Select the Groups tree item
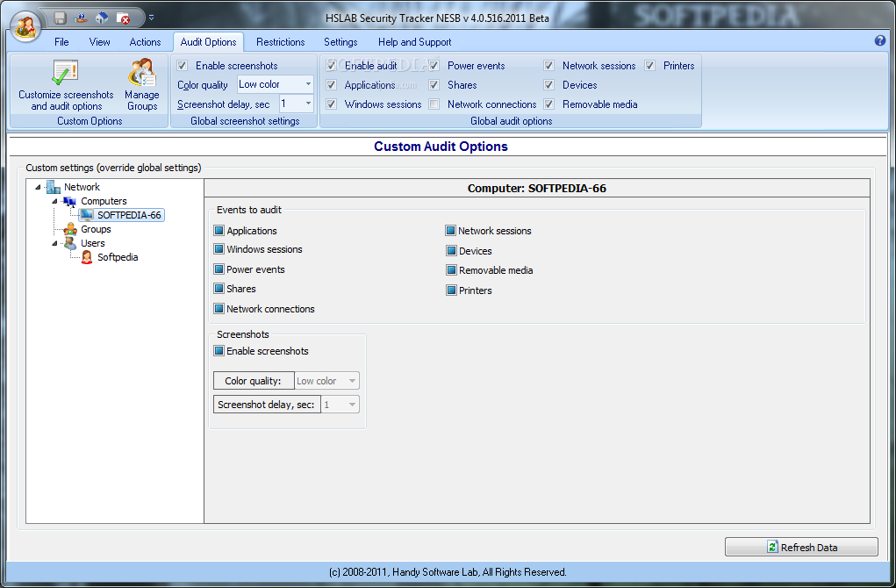The image size is (896, 588). (x=96, y=229)
